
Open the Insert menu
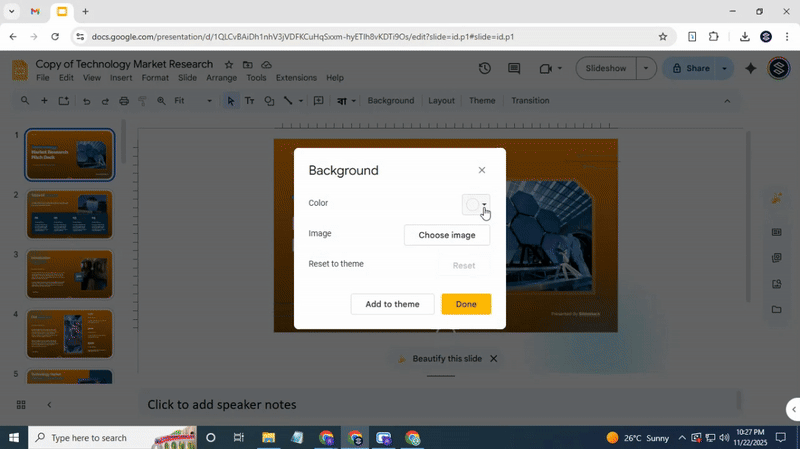121,78
